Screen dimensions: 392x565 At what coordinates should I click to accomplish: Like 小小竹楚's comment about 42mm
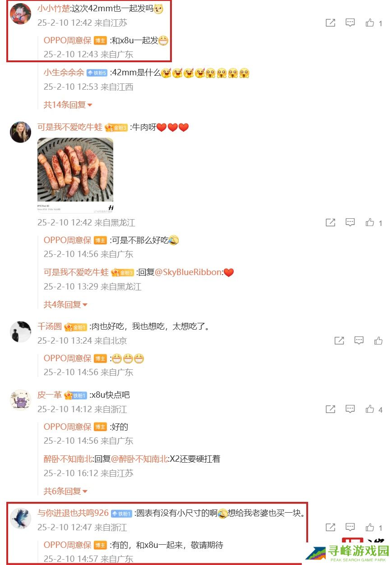click(374, 23)
